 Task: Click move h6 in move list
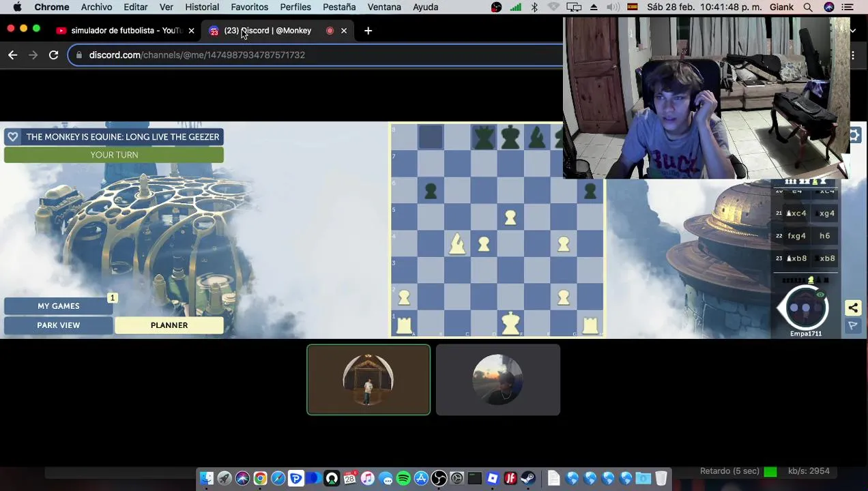[824, 237]
